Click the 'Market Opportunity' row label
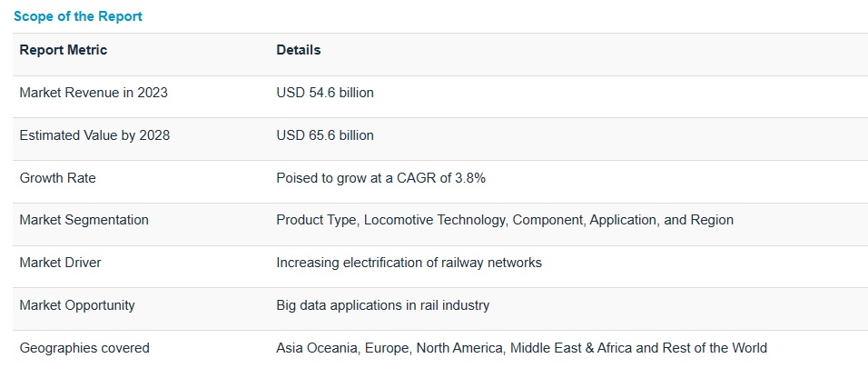Image resolution: width=868 pixels, height=378 pixels. 77,305
